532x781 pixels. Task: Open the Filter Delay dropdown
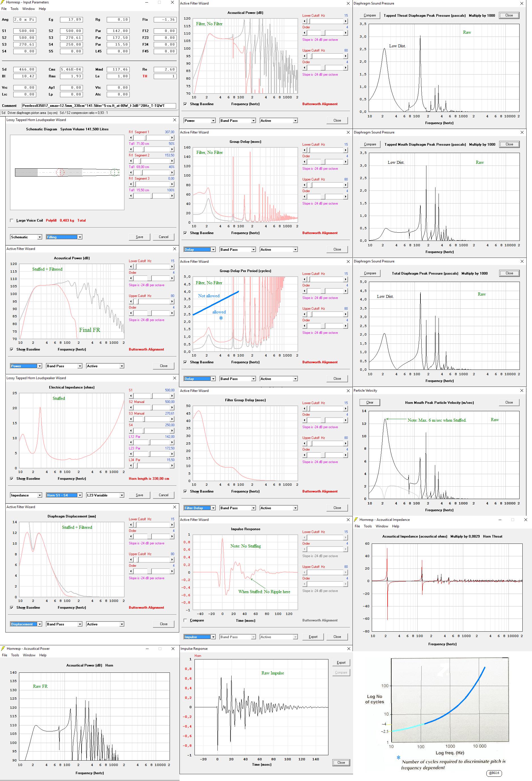point(200,508)
